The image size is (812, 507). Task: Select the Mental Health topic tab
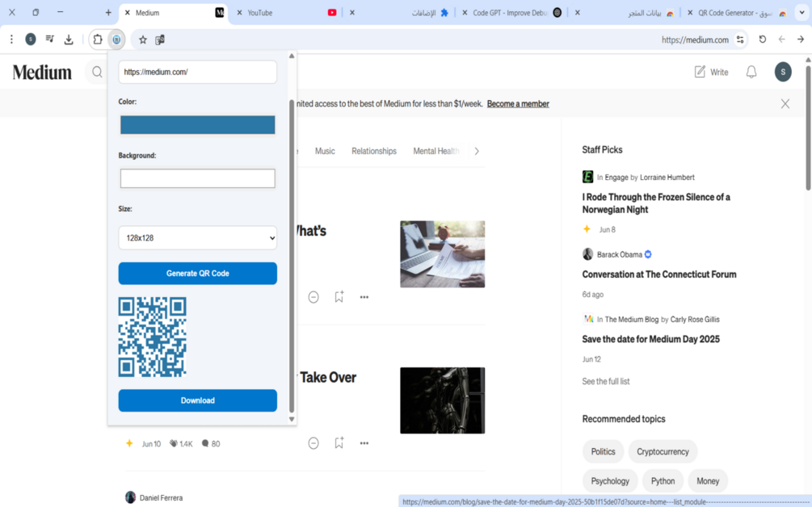(x=436, y=151)
